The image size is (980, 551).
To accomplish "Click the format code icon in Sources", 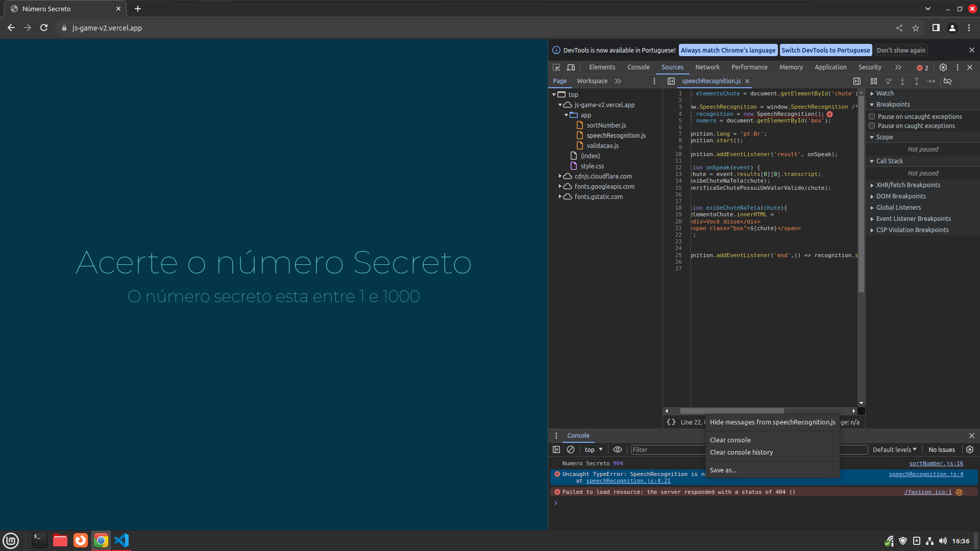I will click(671, 422).
